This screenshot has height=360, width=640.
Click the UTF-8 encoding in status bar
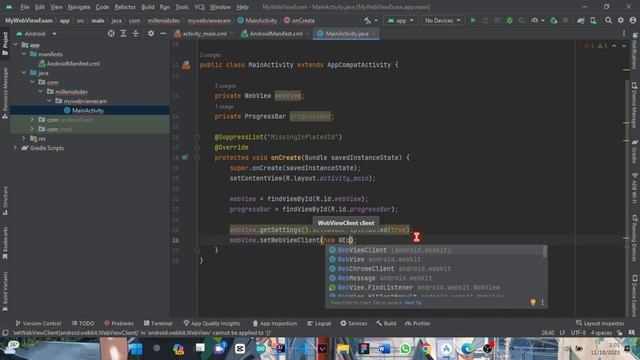(578, 333)
